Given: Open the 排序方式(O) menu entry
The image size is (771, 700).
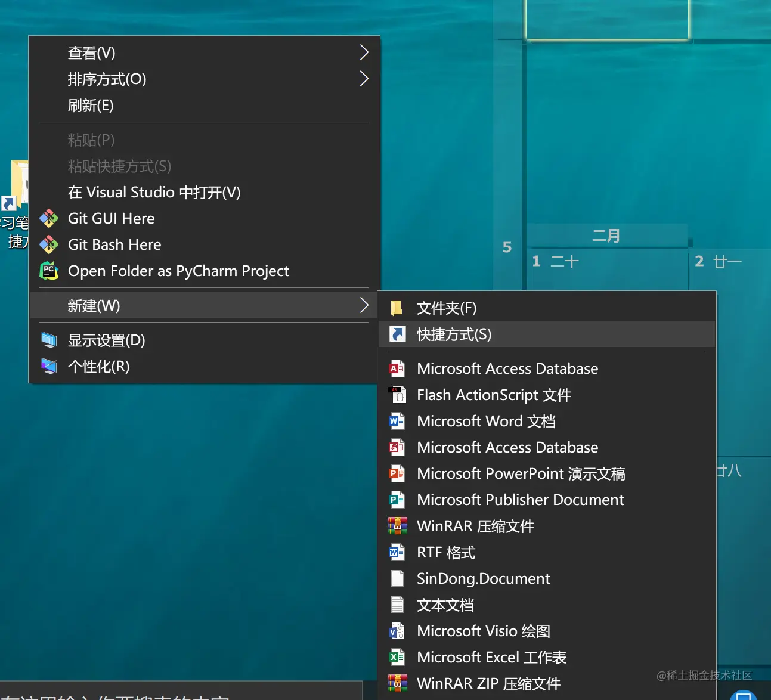Looking at the screenshot, I should 204,79.
